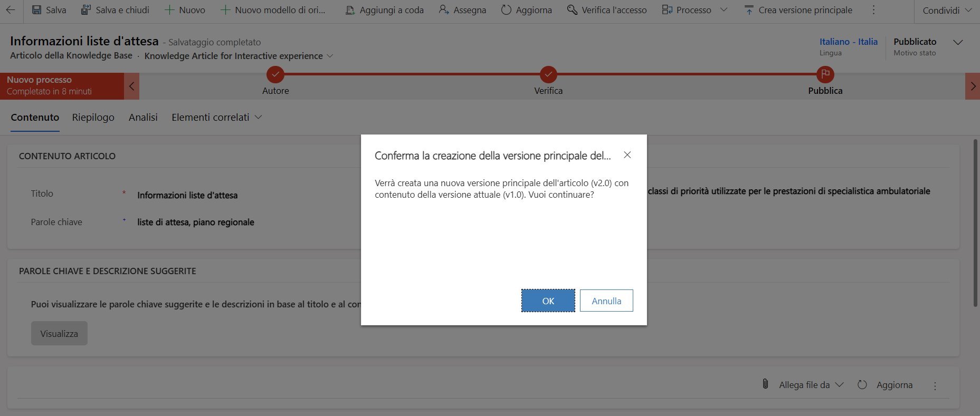Switch to the Contenuto tab
Viewport: 980px width, 416px height.
(35, 117)
